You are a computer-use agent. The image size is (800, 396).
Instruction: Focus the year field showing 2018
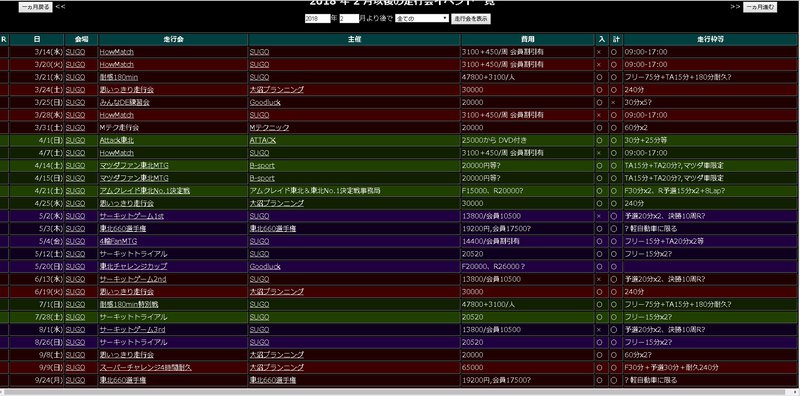[317, 18]
